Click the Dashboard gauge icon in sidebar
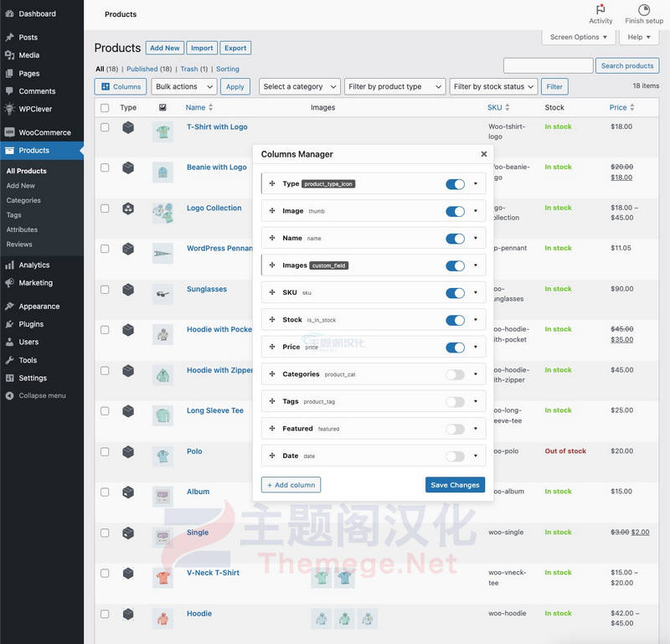The height and width of the screenshot is (644, 670). click(9, 13)
